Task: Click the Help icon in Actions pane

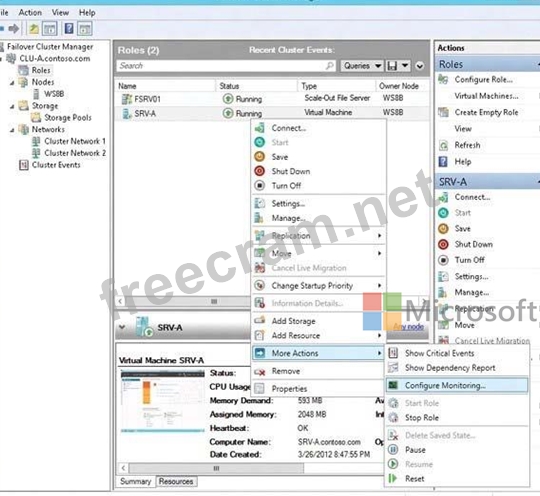Action: click(x=443, y=162)
